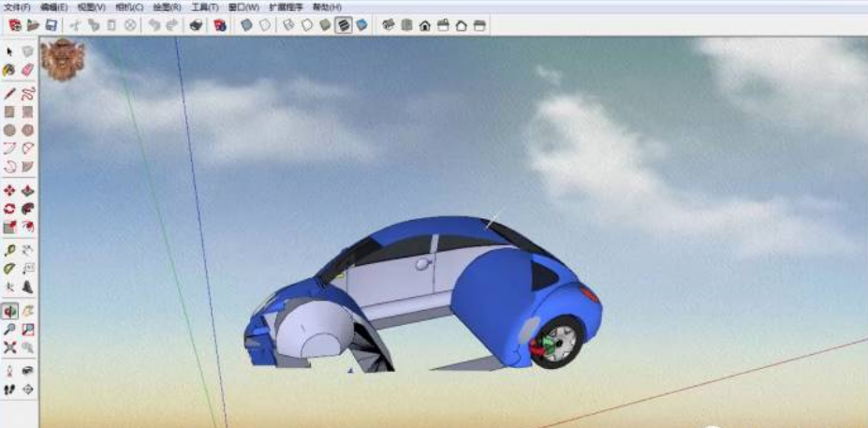
Task: Click the Print icon in toolbar
Action: 196,25
